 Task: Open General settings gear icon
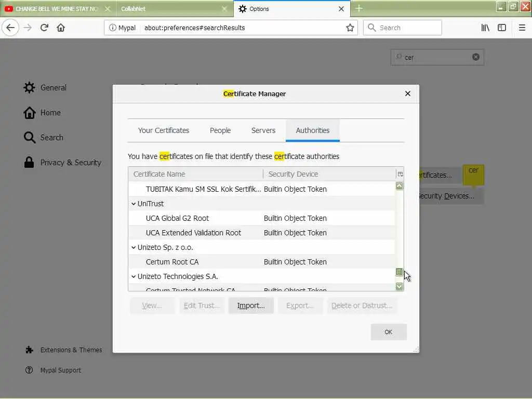(x=29, y=87)
